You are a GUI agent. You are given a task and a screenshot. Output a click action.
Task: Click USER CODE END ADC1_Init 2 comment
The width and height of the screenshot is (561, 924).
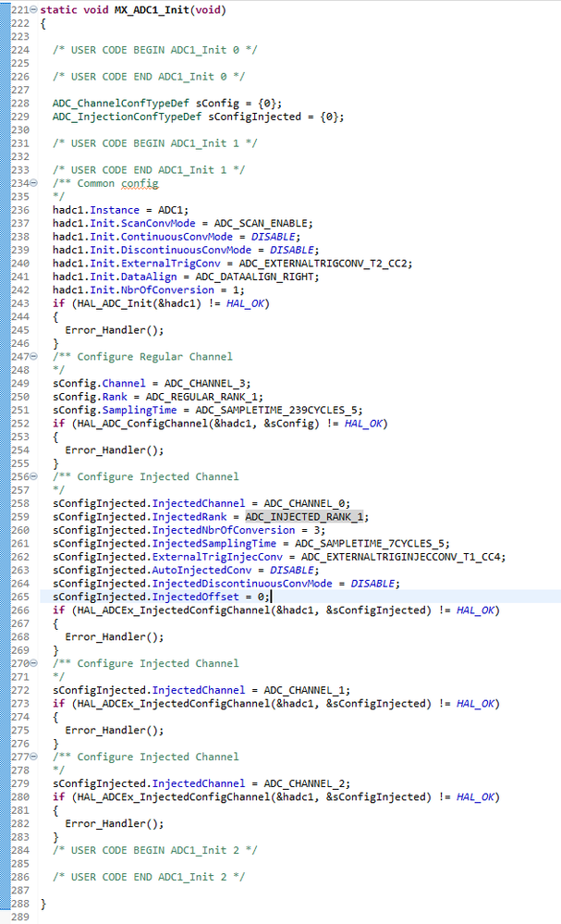(x=149, y=877)
